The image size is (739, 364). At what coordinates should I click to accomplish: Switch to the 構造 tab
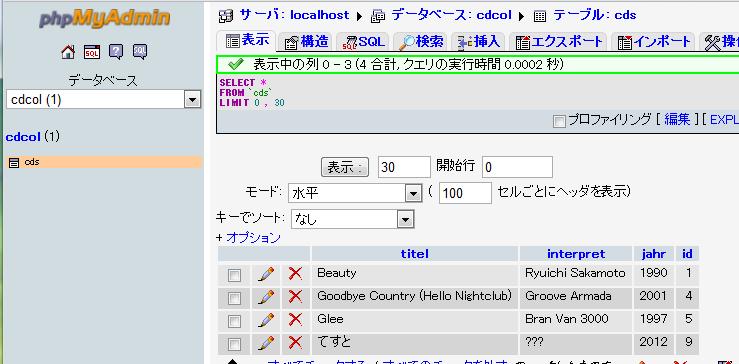coord(306,42)
